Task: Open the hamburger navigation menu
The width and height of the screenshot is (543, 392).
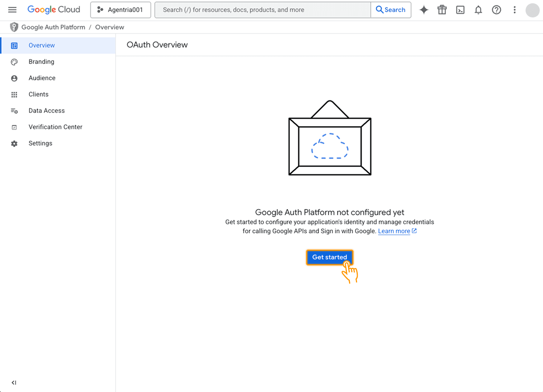Action: click(x=12, y=10)
